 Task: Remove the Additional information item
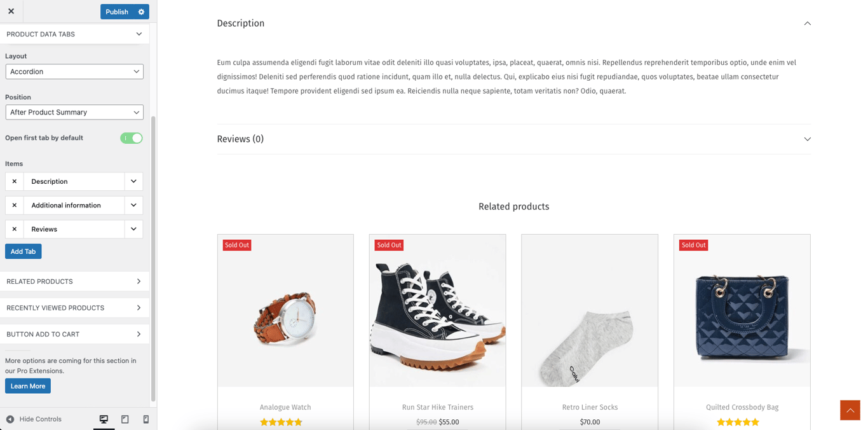click(14, 205)
